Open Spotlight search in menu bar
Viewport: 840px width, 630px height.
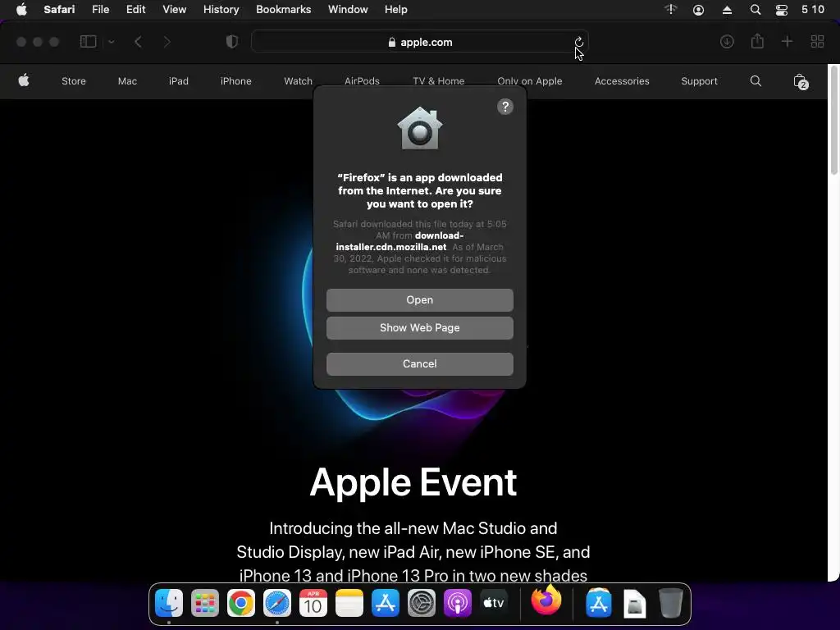(x=756, y=10)
